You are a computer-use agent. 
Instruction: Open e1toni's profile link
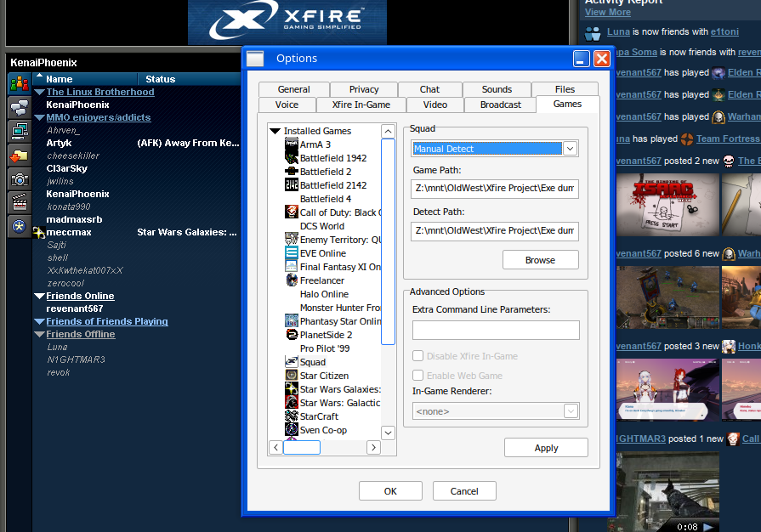coord(724,32)
